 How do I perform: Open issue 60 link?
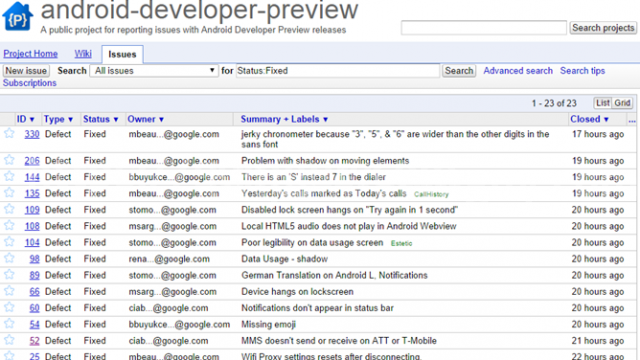tap(34, 308)
